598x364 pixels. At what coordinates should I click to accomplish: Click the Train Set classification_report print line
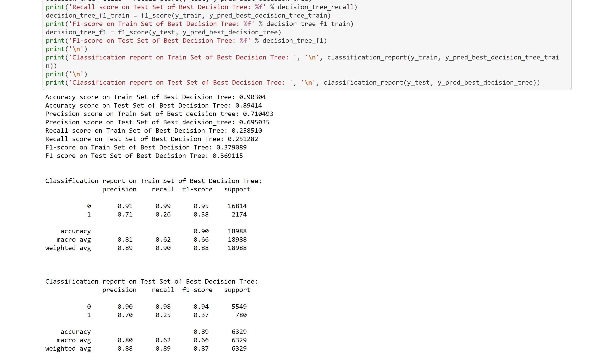point(302,57)
